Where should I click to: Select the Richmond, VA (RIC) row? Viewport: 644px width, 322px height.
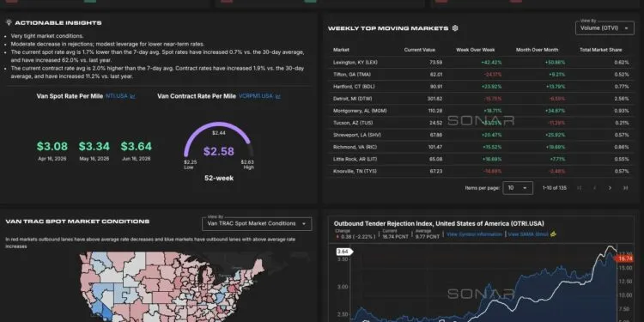481,147
